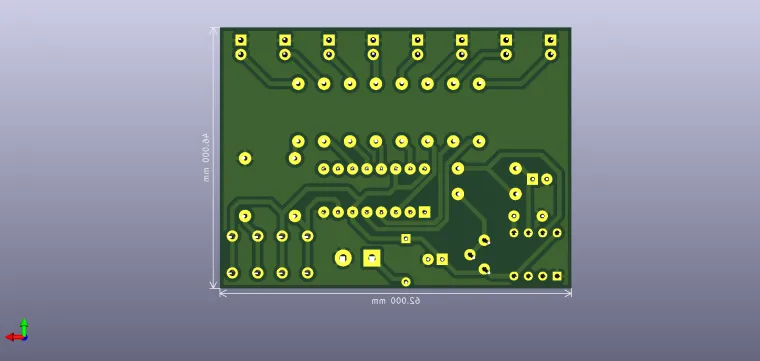Click the right arrowhead of the 62 mm dimension line
Image resolution: width=760 pixels, height=361 pixels.
pos(568,293)
